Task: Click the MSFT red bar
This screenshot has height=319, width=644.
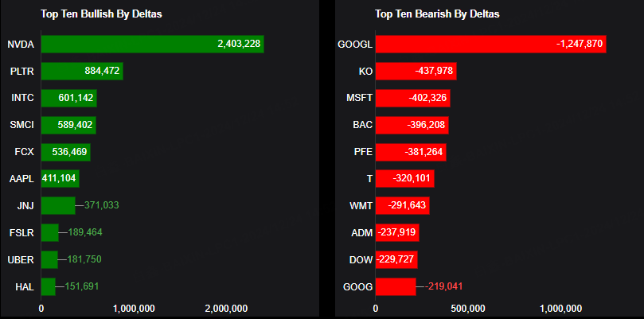Action: click(x=412, y=98)
